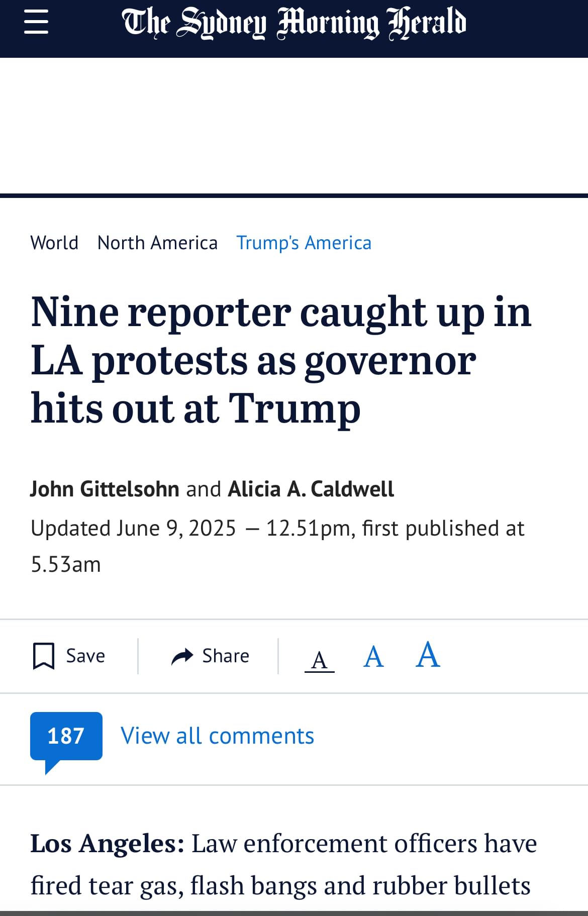Image resolution: width=588 pixels, height=916 pixels.
Task: Open the Trump's America topic link
Action: (304, 243)
